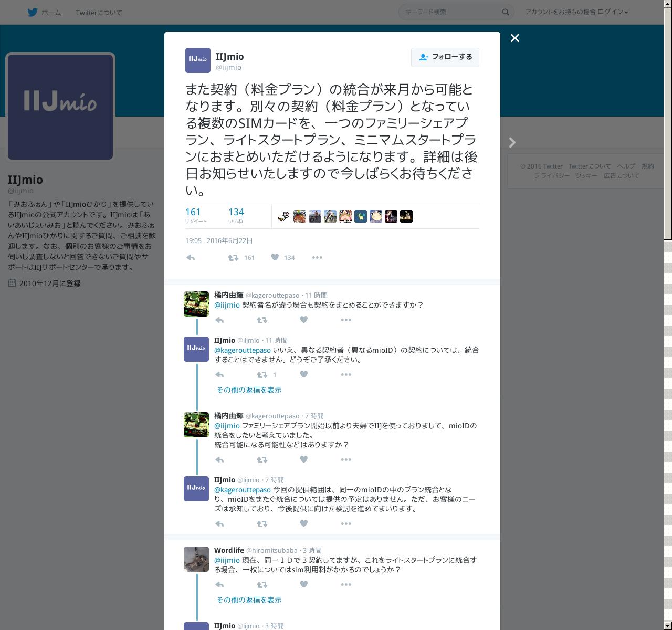The width and height of the screenshot is (672, 630).
Task: Click the Twitter bird logo icon
Action: [33, 12]
